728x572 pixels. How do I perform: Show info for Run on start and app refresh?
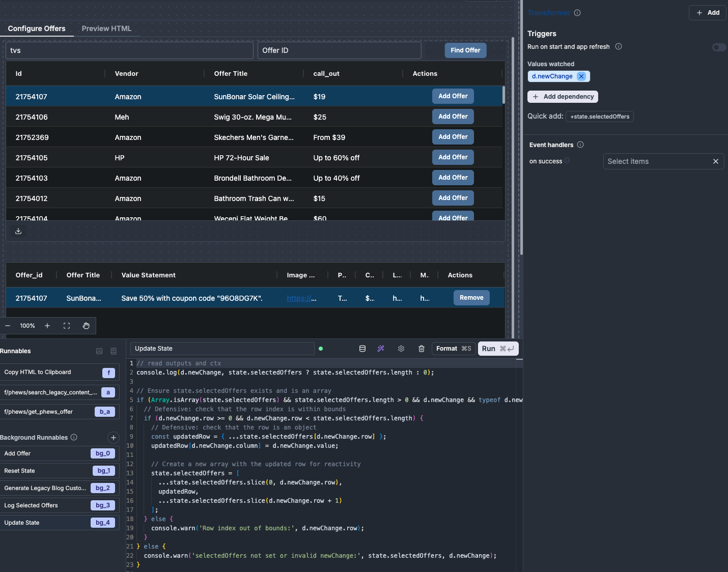(619, 46)
